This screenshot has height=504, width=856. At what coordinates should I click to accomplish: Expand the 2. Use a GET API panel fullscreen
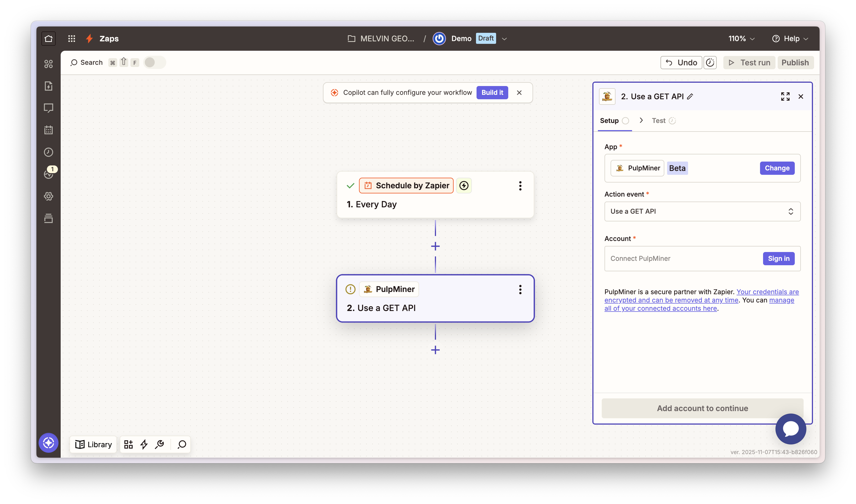[x=785, y=96]
